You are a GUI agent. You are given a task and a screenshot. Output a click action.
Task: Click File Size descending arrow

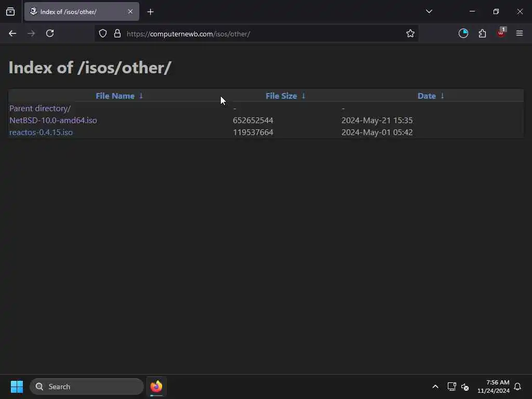[303, 96]
